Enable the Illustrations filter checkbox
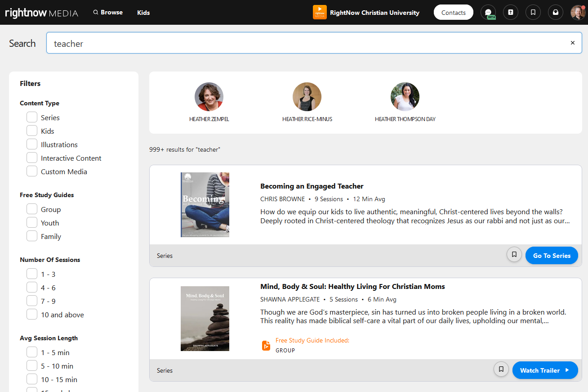The image size is (588, 392). click(x=32, y=144)
